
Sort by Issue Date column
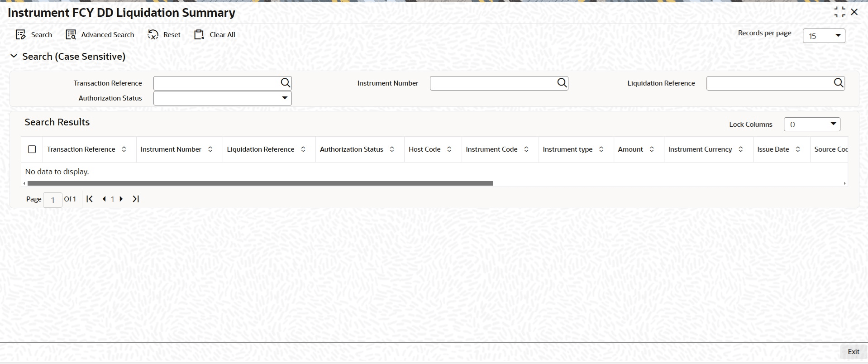pyautogui.click(x=798, y=149)
